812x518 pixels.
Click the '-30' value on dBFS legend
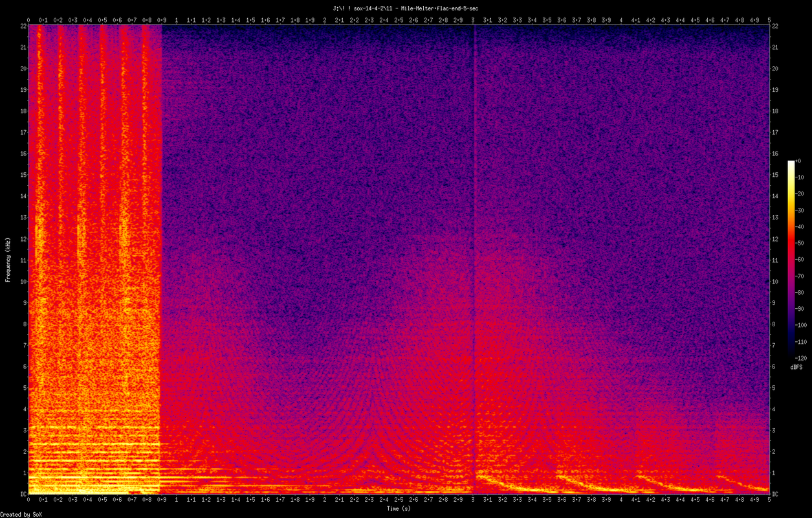point(800,210)
